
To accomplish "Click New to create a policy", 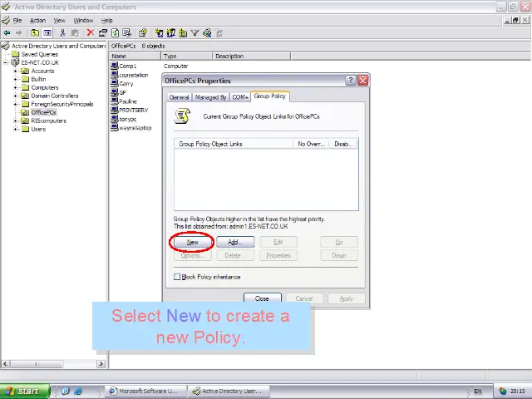I will pos(192,242).
